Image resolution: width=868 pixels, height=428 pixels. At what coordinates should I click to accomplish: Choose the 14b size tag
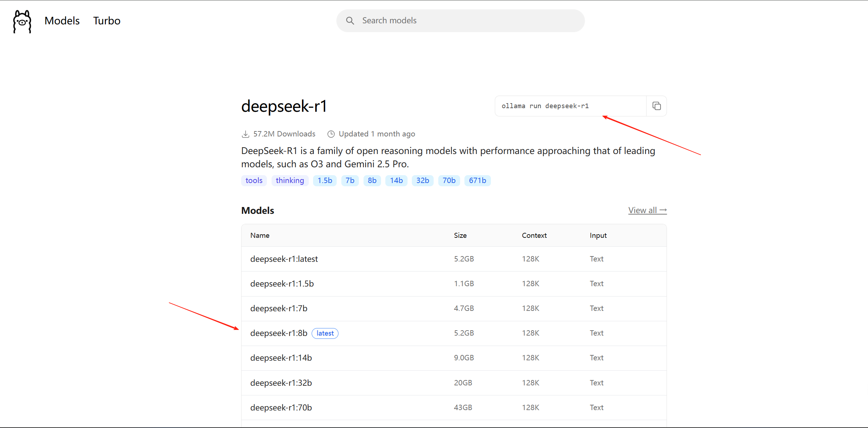396,181
